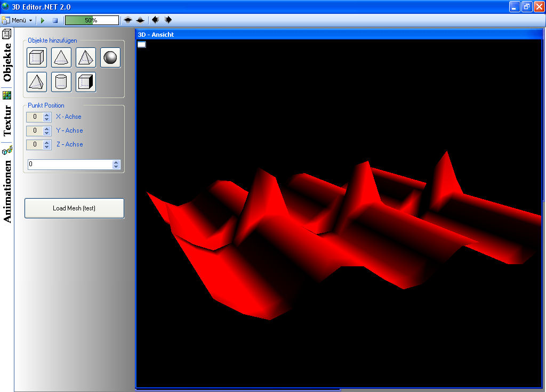The image size is (546, 392).
Task: Click the X-Achse spinner value field
Action: point(35,117)
